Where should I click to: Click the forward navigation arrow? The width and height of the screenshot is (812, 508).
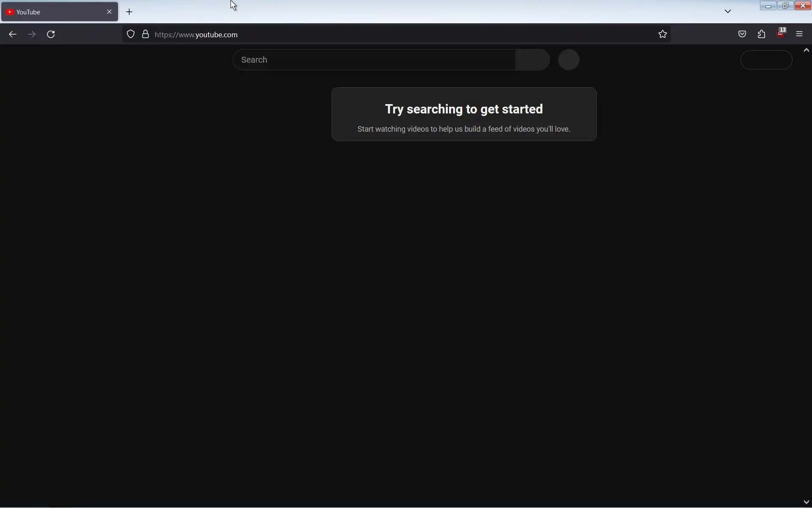pos(32,34)
